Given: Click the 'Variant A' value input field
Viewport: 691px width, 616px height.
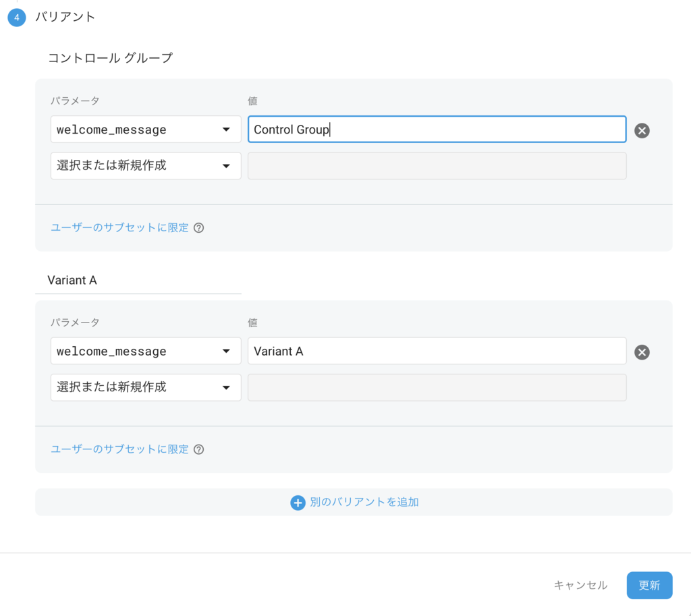Looking at the screenshot, I should [x=437, y=352].
